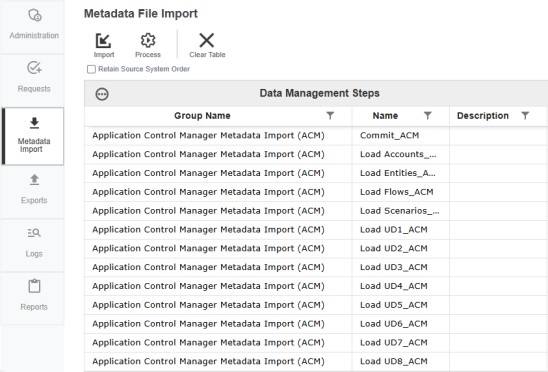Run the Process gear icon
Viewport: 548px width, 372px height.
pos(148,41)
